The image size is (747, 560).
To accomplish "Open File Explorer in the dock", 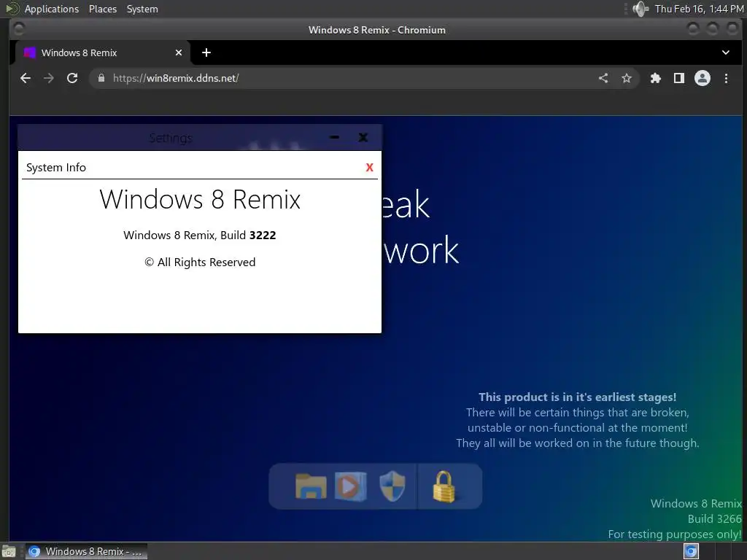I will click(x=311, y=486).
